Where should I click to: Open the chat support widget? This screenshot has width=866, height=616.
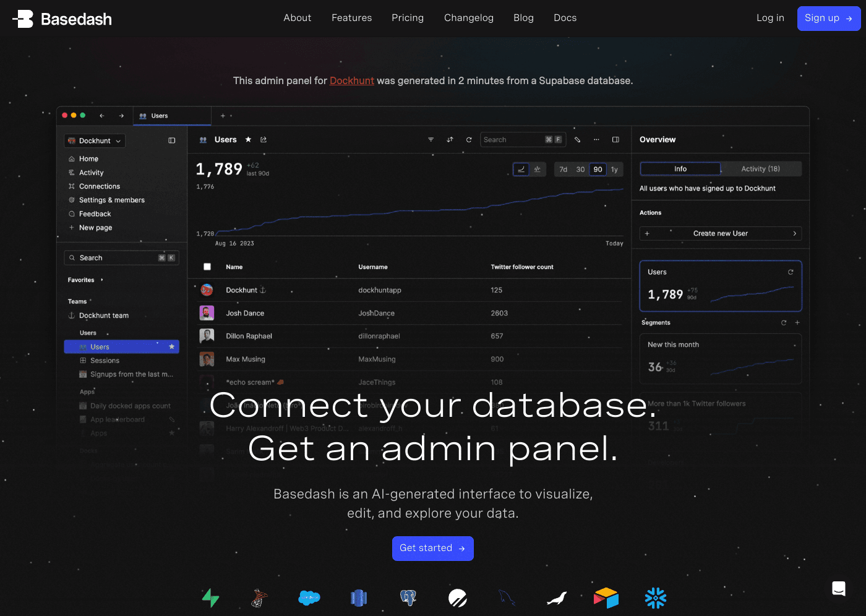pyautogui.click(x=839, y=588)
